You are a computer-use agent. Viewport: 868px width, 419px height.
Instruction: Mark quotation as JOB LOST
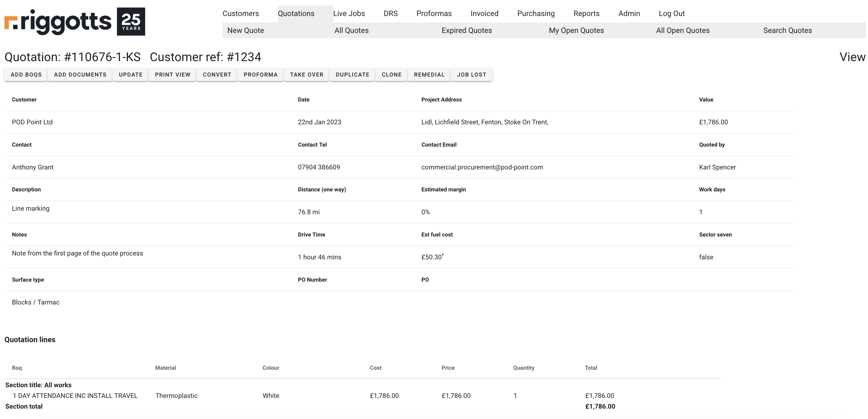coord(471,74)
